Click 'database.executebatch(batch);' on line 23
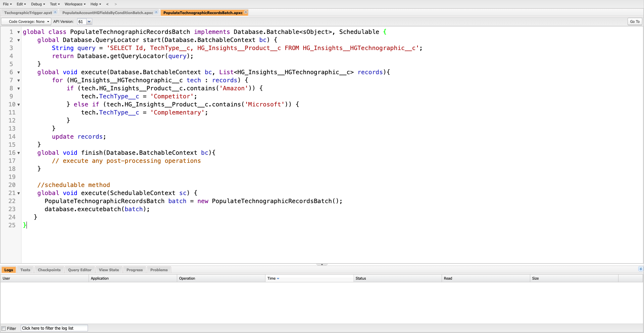644x333 pixels. point(97,209)
